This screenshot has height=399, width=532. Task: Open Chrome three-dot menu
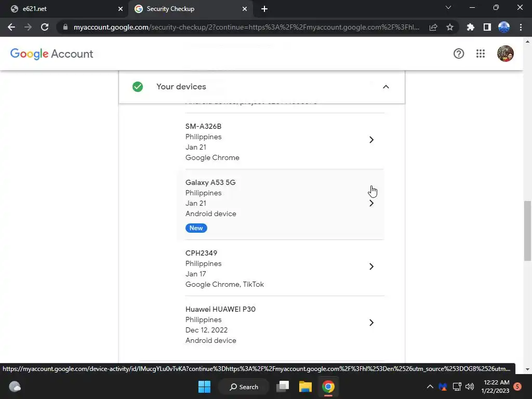click(x=521, y=27)
